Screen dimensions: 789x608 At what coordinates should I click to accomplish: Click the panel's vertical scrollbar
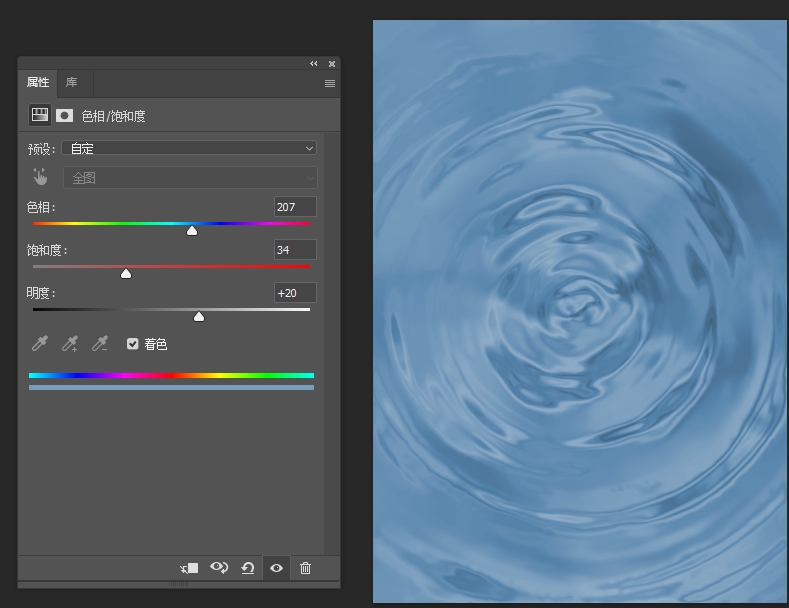pos(332,344)
